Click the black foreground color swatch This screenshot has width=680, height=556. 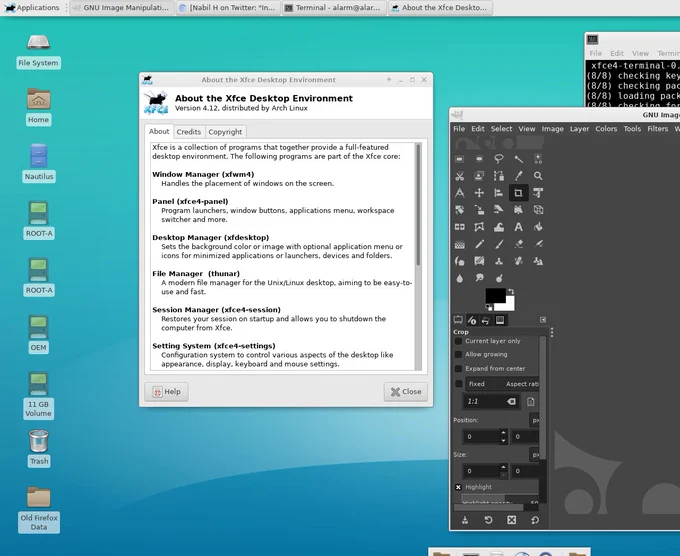click(x=494, y=294)
